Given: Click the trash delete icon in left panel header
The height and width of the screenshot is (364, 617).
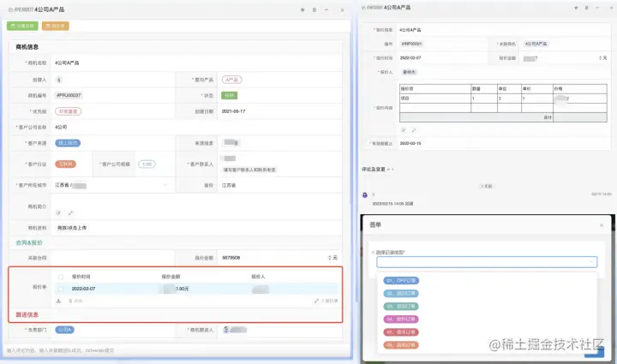Looking at the screenshot, I should tap(314, 9).
